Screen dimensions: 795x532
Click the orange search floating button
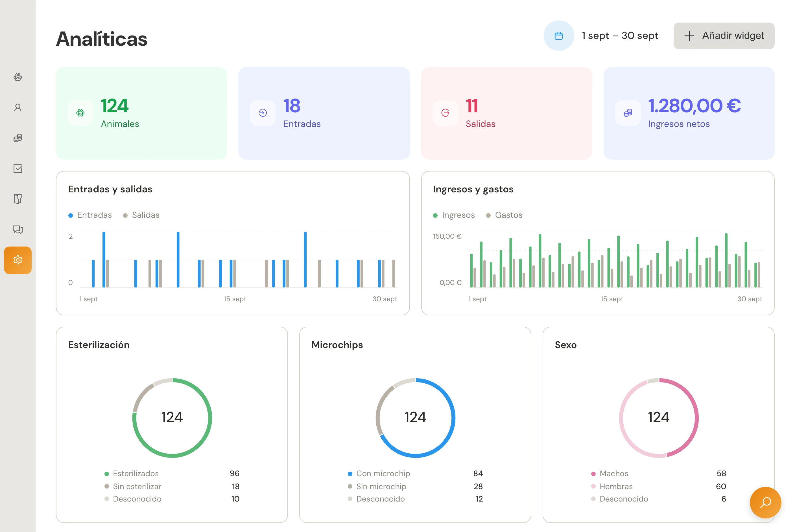765,502
